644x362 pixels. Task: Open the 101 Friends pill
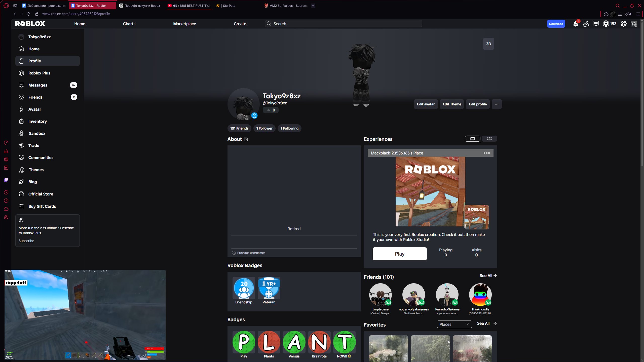239,128
